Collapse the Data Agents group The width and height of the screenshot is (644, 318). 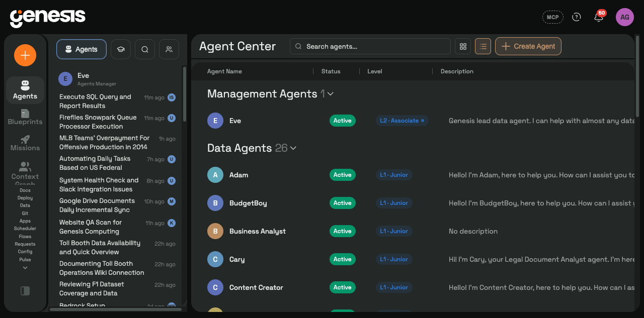click(x=293, y=148)
